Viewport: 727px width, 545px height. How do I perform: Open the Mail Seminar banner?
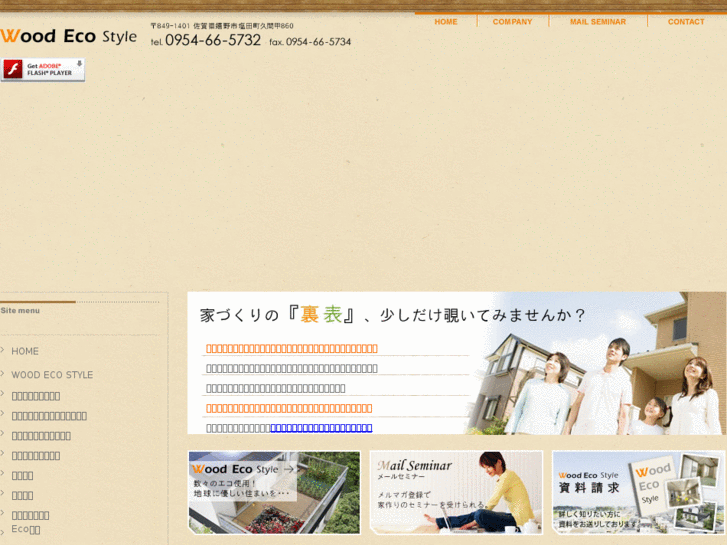coord(456,492)
